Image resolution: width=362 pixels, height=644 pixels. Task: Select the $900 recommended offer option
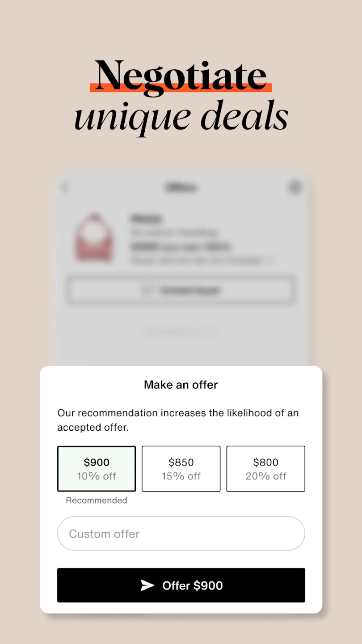point(97,469)
